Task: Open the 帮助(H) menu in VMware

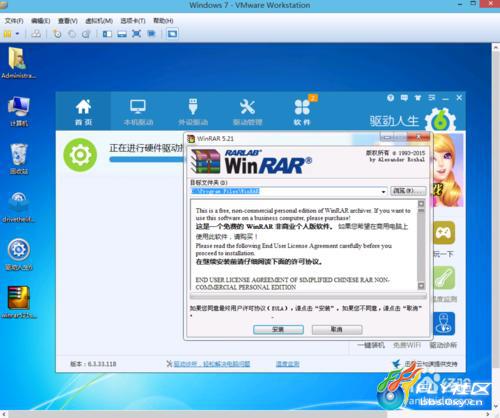Action: click(163, 21)
